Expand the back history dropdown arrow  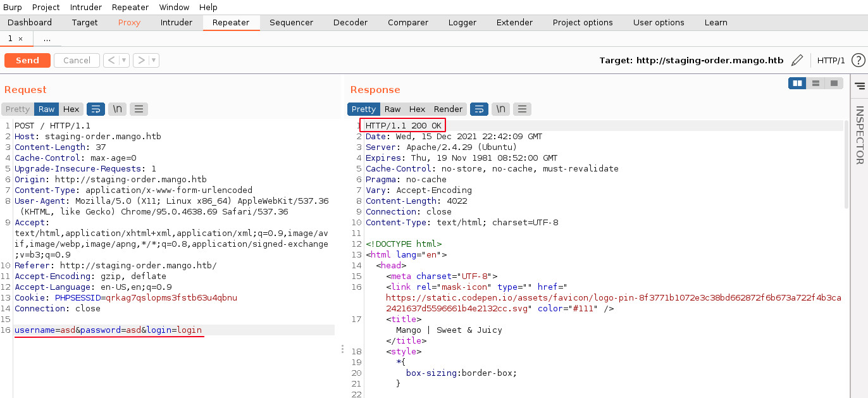point(124,61)
